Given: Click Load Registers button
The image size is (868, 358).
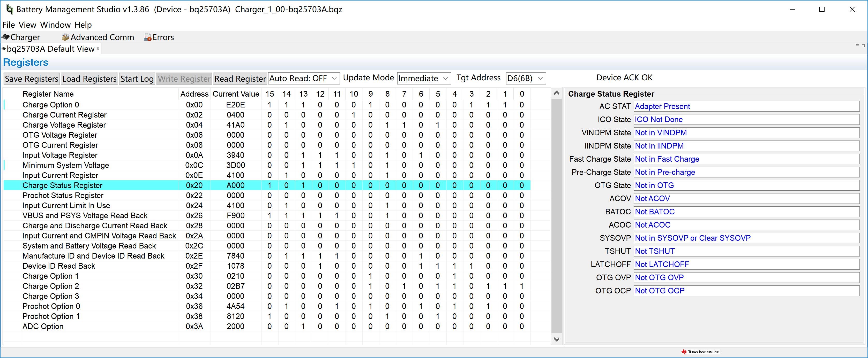Looking at the screenshot, I should tap(89, 79).
